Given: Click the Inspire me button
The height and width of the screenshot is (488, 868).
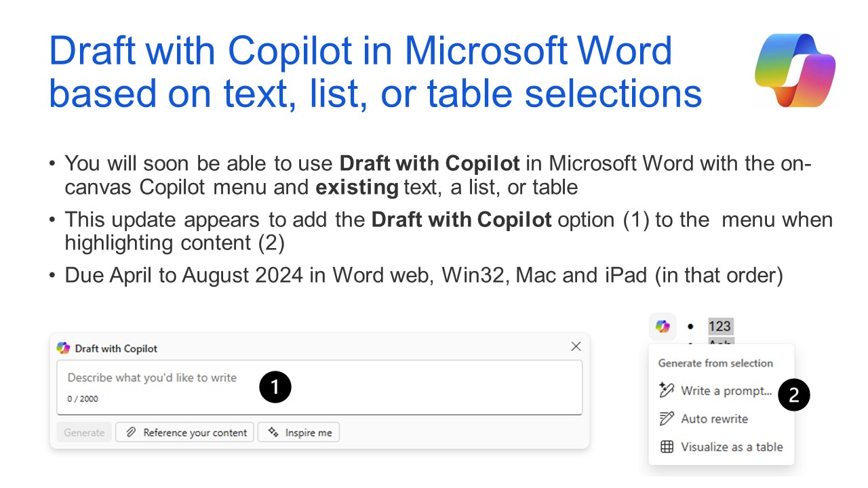Looking at the screenshot, I should pyautogui.click(x=298, y=432).
